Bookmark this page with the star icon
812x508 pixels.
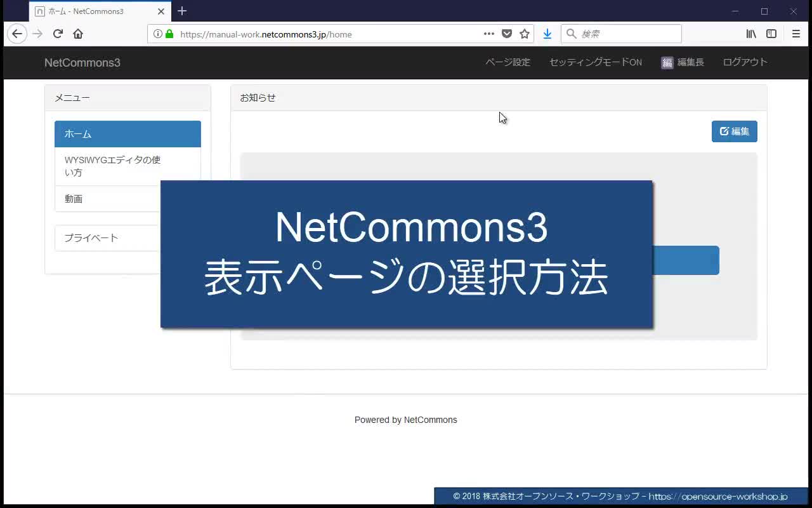tap(525, 34)
